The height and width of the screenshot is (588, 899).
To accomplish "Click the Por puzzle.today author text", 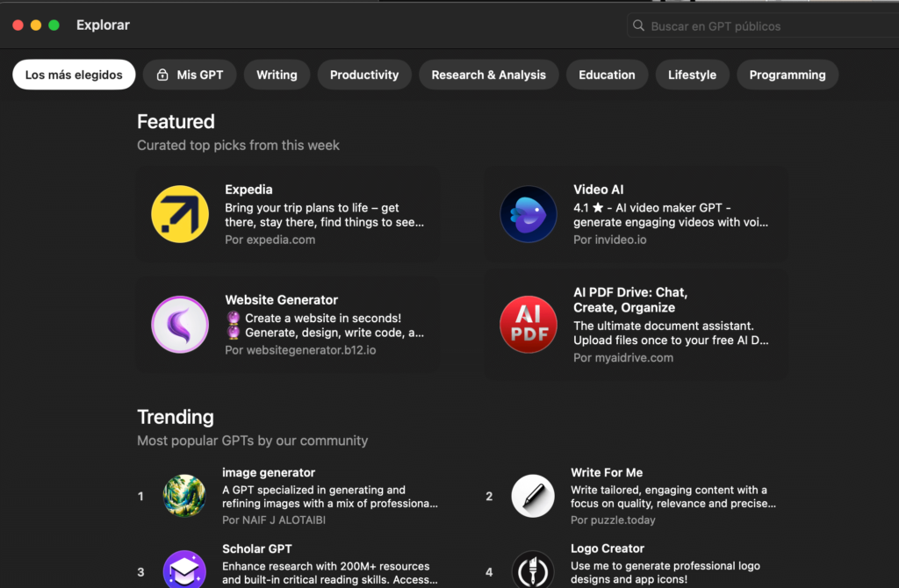I will [x=613, y=520].
